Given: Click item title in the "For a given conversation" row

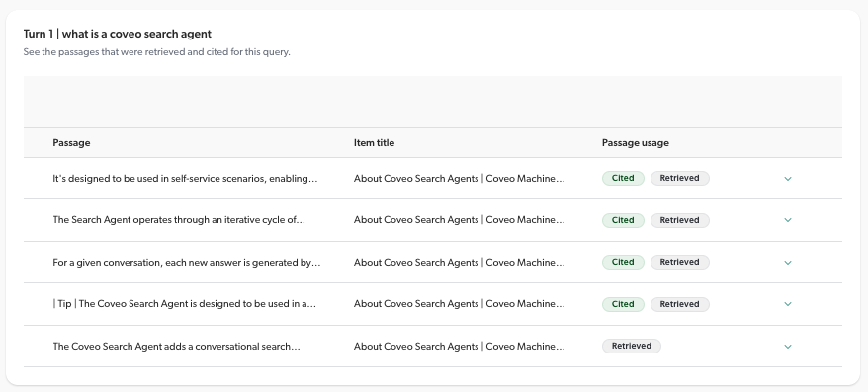Looking at the screenshot, I should [x=460, y=263].
